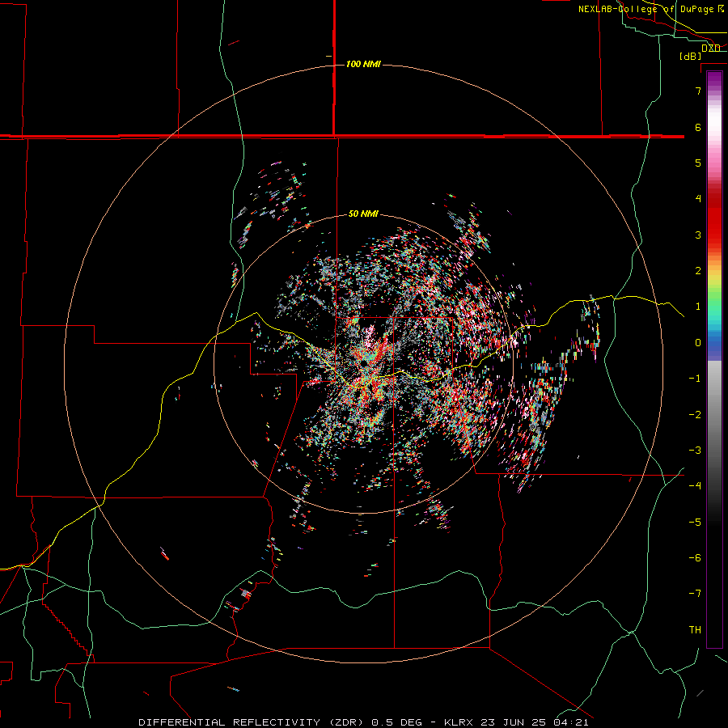This screenshot has height=728, width=728.
Task: Click the DZD product label above the color scale
Action: click(x=711, y=48)
